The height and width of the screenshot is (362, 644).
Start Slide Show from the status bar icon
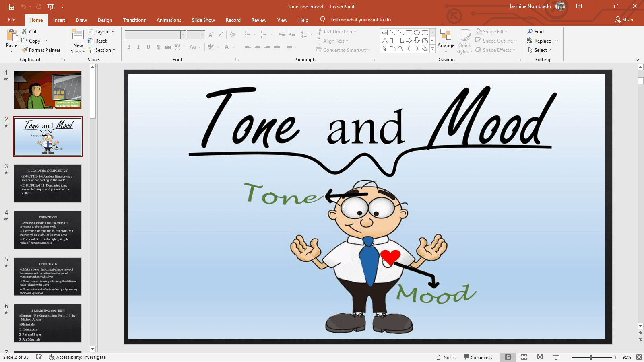coord(555,357)
